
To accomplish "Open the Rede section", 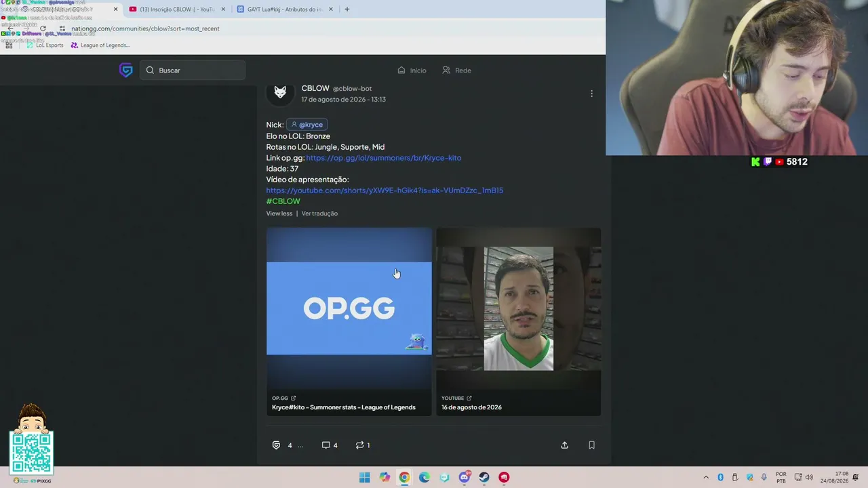I will (x=456, y=70).
